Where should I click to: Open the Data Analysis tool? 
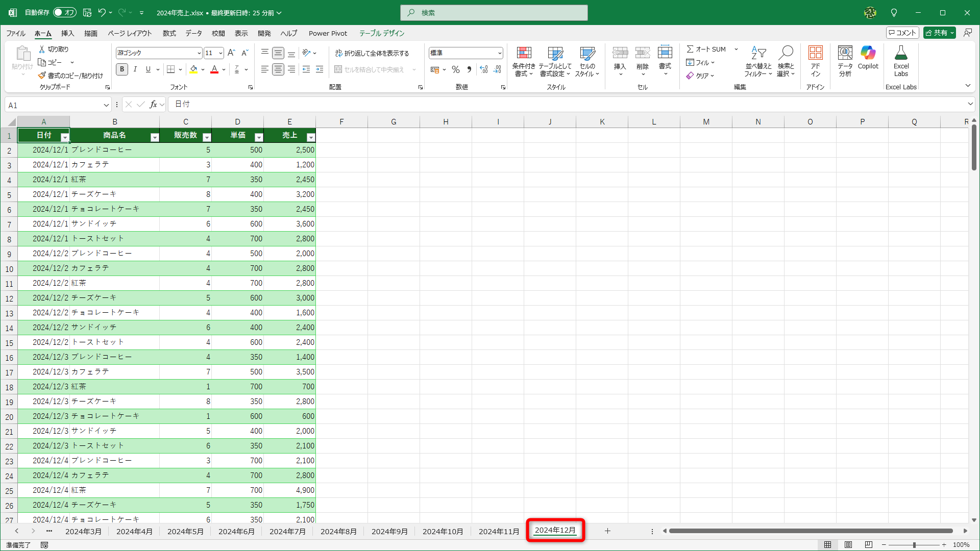pyautogui.click(x=845, y=60)
